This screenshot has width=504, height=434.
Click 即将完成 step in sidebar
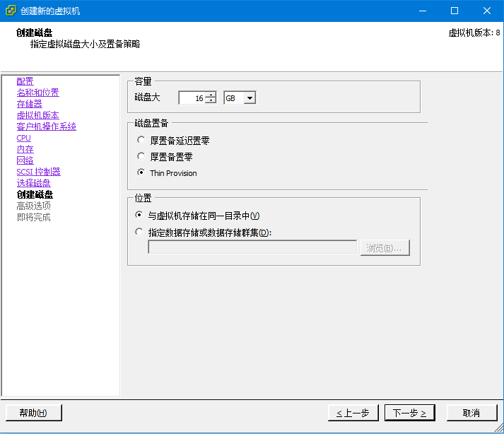[33, 217]
